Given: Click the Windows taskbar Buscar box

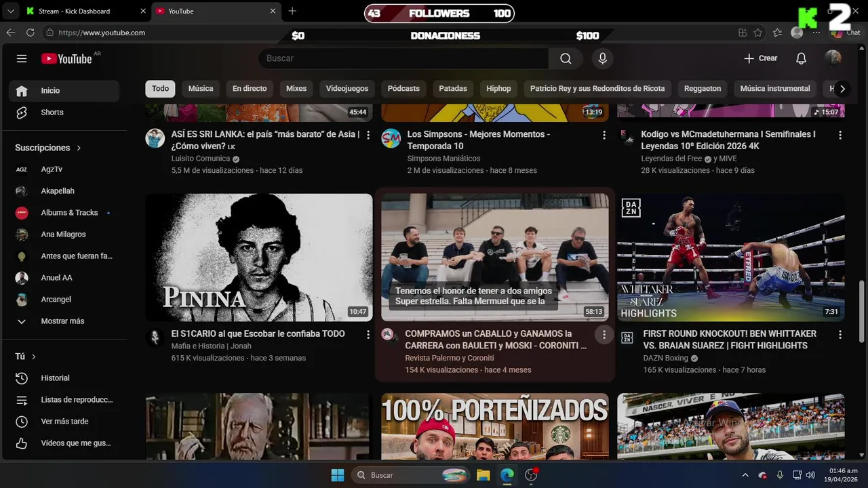Looking at the screenshot, I should click(x=412, y=475).
